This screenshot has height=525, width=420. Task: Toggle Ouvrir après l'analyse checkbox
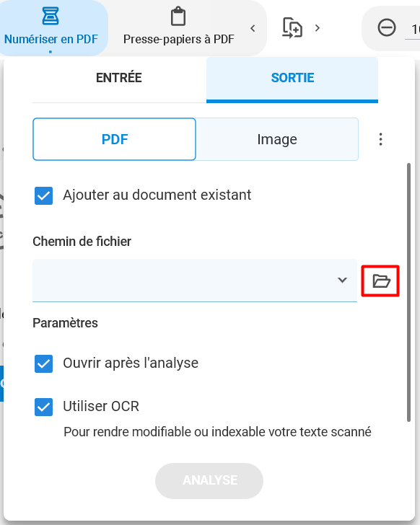tap(43, 363)
